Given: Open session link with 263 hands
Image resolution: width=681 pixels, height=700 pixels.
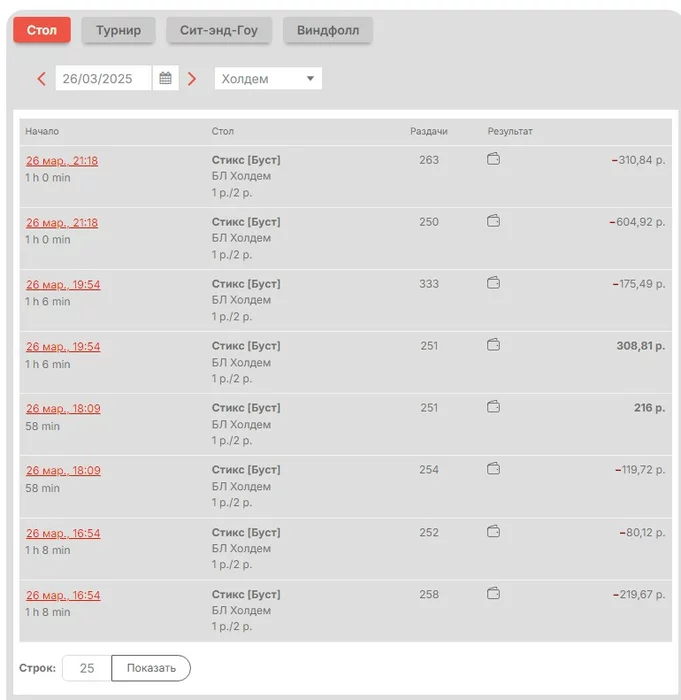Looking at the screenshot, I should click(x=62, y=161).
